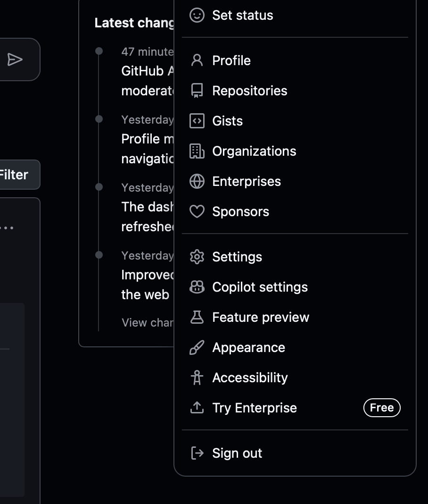This screenshot has height=504, width=428.
Task: Click the repo icon beside Repositories
Action: click(197, 91)
